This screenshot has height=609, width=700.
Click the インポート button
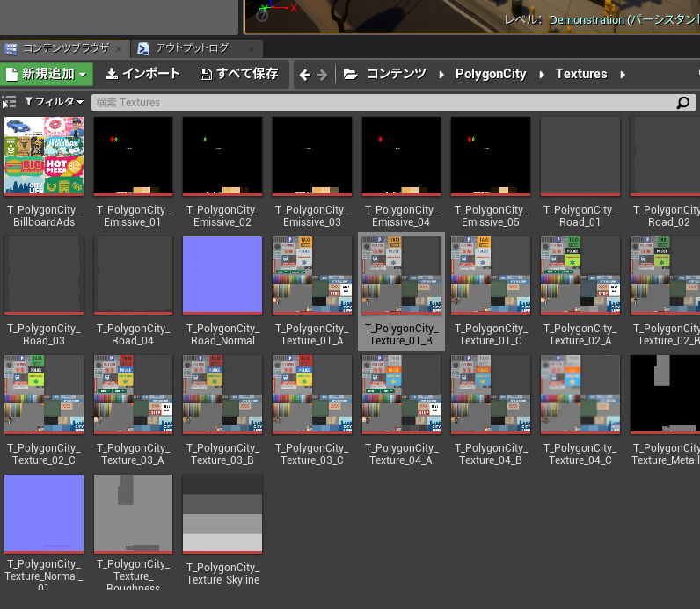click(x=142, y=74)
